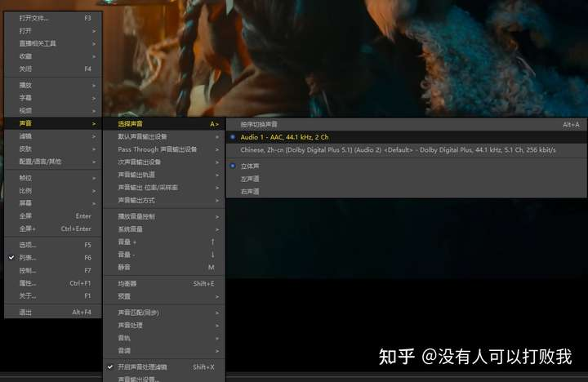Click 按序切换声音 Alt+A item
This screenshot has width=588, height=382.
[407, 124]
